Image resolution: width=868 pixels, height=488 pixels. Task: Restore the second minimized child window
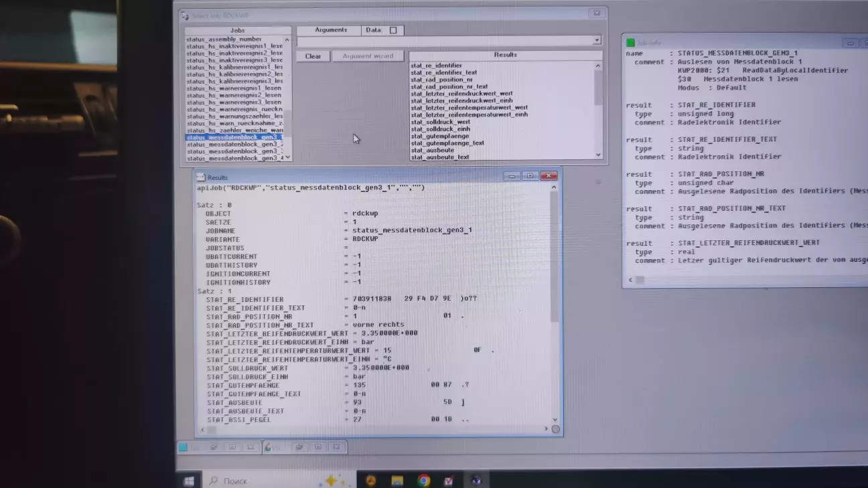[300, 447]
